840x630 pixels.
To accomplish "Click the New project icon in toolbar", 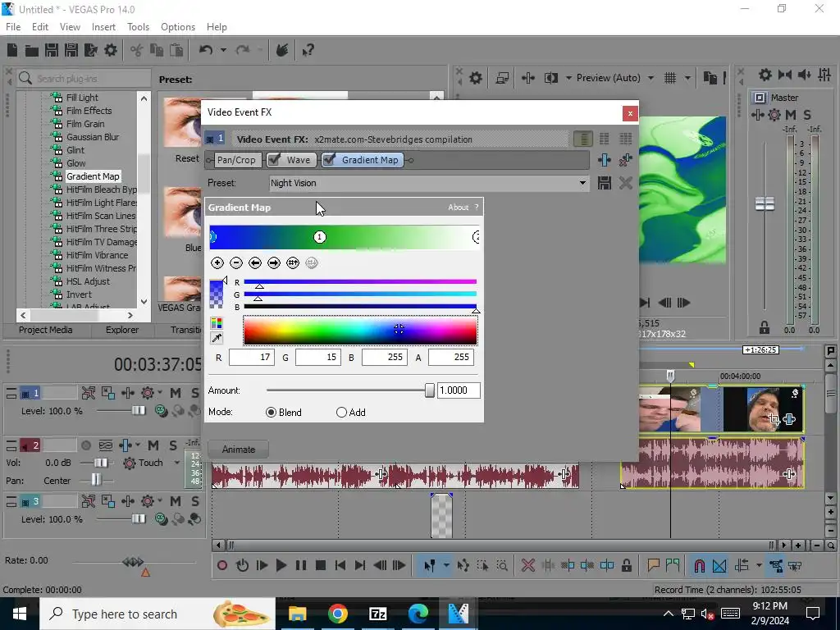I will (12, 50).
